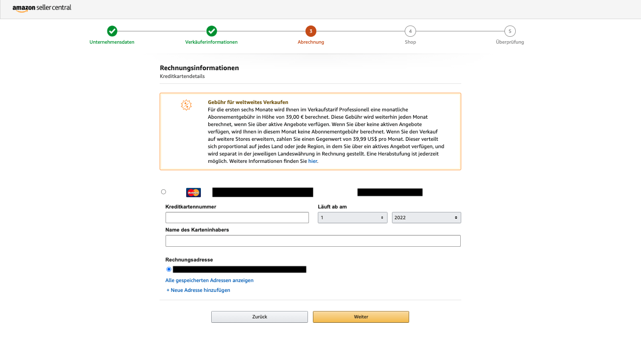Click the green checkmark for Unternehmensdaten
641x364 pixels.
pos(112,31)
